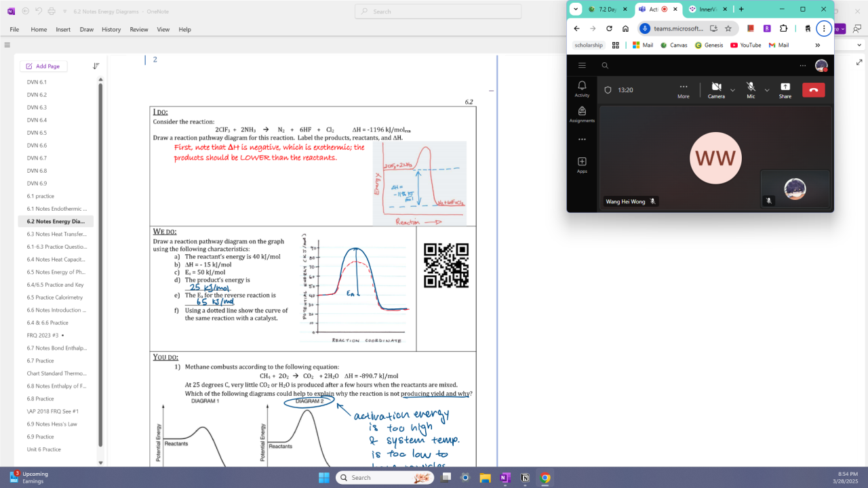
Task: Unmute the Mic in Teams call
Action: [x=751, y=89]
